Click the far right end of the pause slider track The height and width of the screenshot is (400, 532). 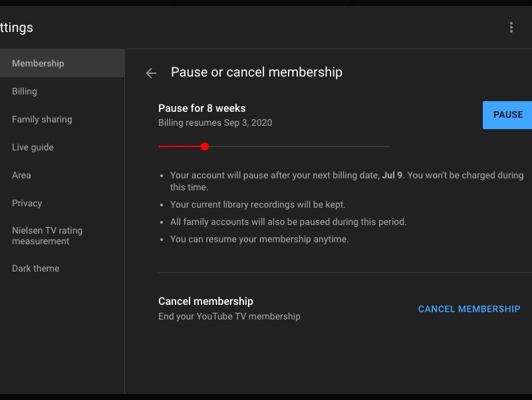pos(388,146)
